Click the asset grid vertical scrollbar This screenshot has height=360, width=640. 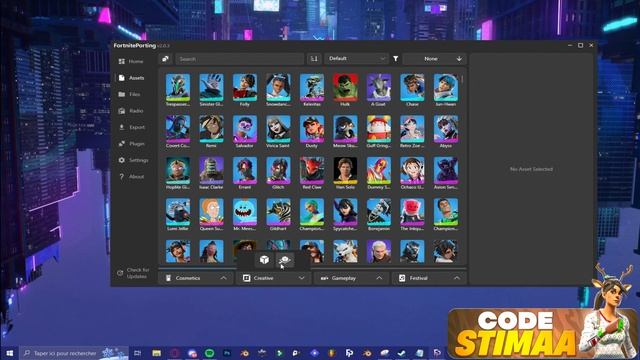[462, 79]
